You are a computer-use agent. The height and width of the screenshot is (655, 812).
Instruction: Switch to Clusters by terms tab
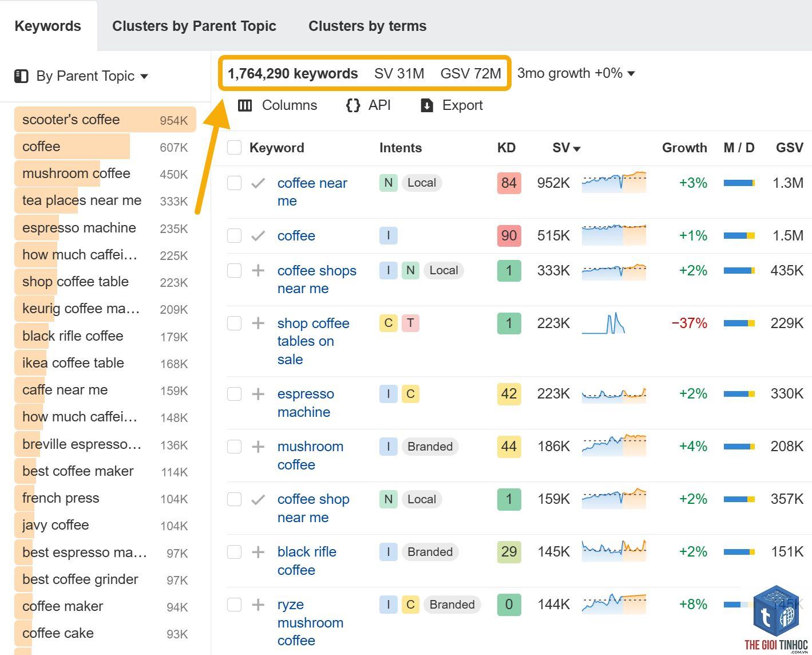(367, 26)
